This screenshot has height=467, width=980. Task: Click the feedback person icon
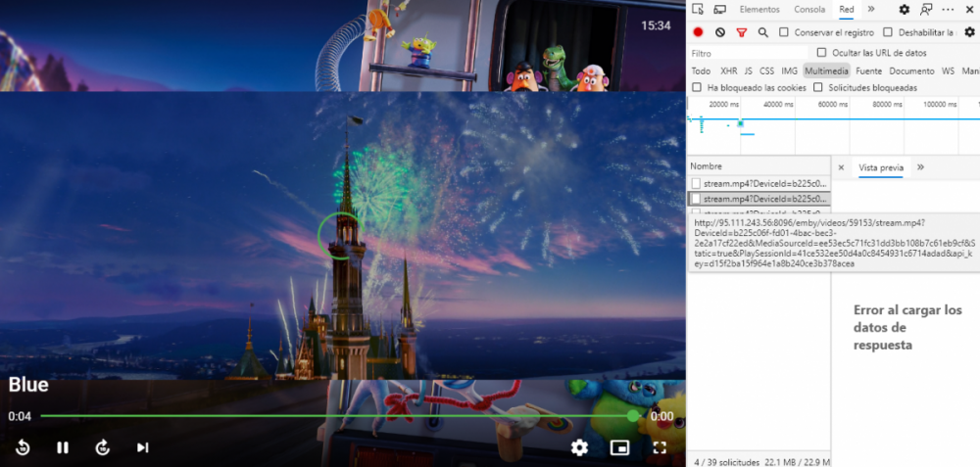pos(926,10)
